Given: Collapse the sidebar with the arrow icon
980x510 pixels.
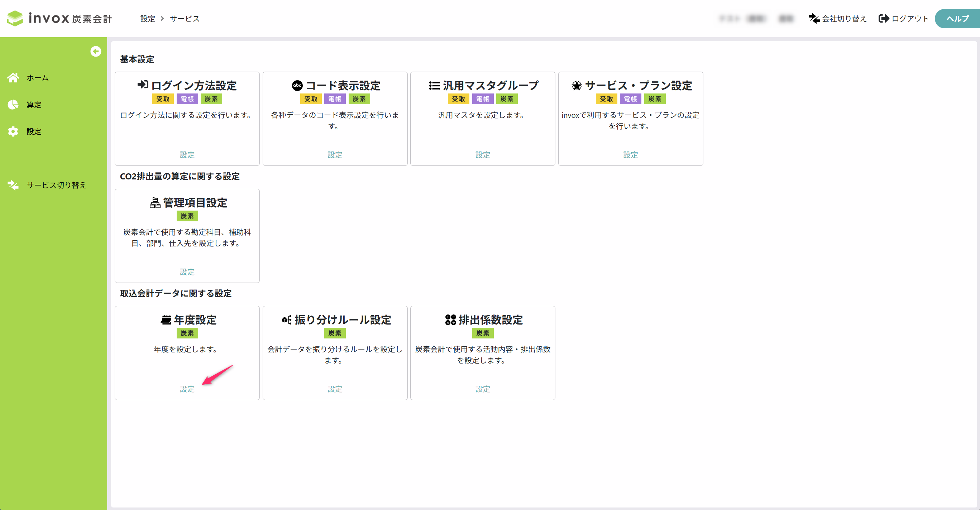Looking at the screenshot, I should [96, 51].
